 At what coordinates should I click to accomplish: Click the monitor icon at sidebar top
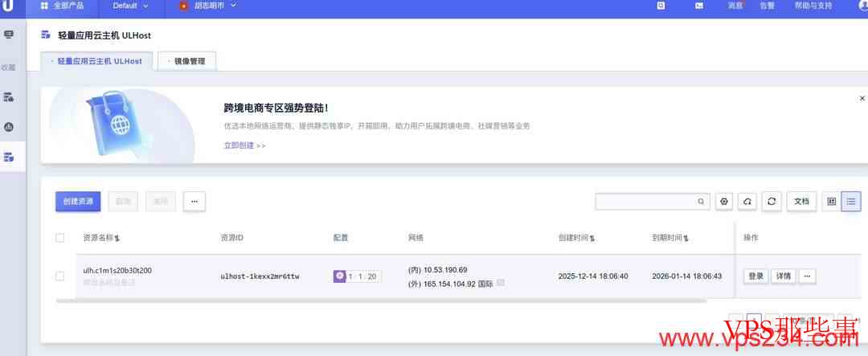(8, 35)
